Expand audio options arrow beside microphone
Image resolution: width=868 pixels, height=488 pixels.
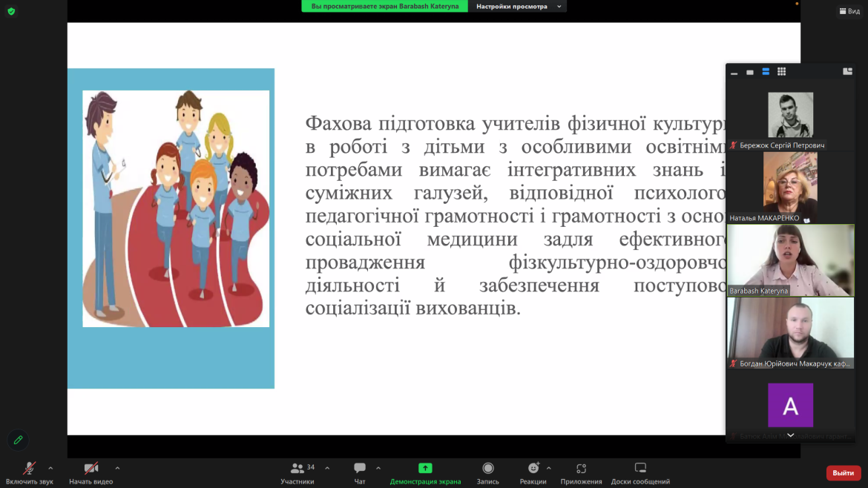50,468
